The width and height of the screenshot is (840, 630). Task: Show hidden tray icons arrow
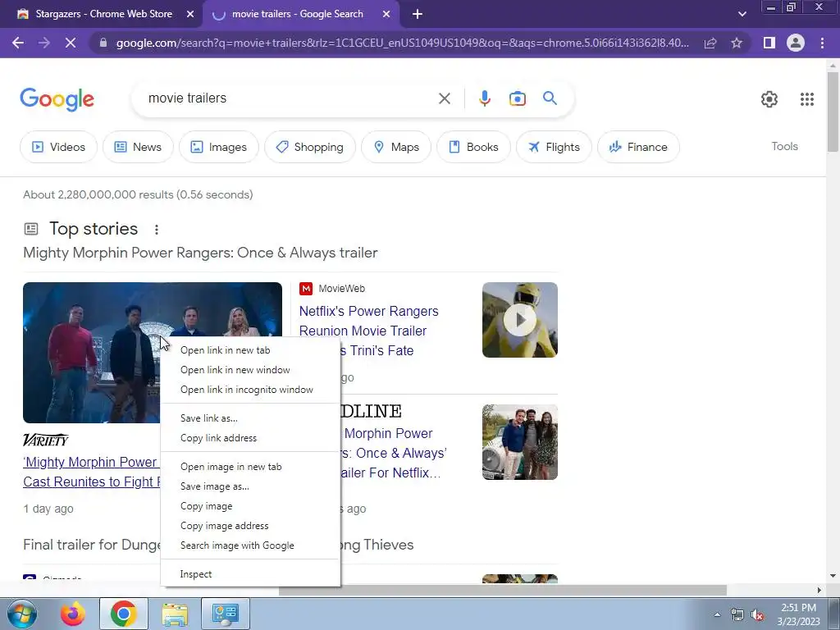[x=717, y=615]
